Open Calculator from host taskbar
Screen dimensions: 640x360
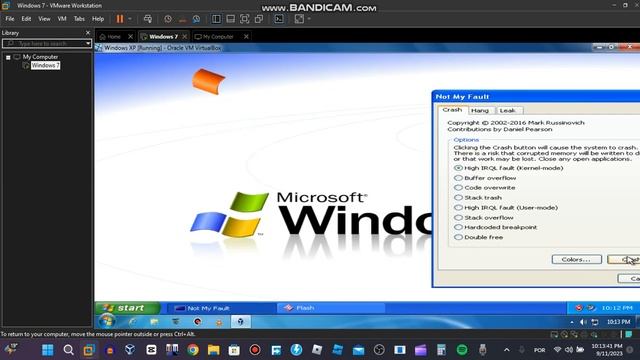[x=441, y=350]
